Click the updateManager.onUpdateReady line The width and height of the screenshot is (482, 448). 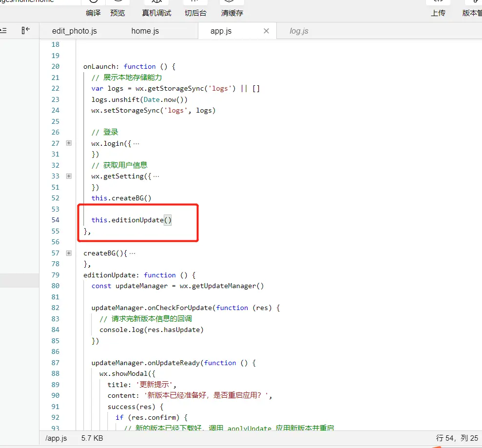tap(174, 363)
